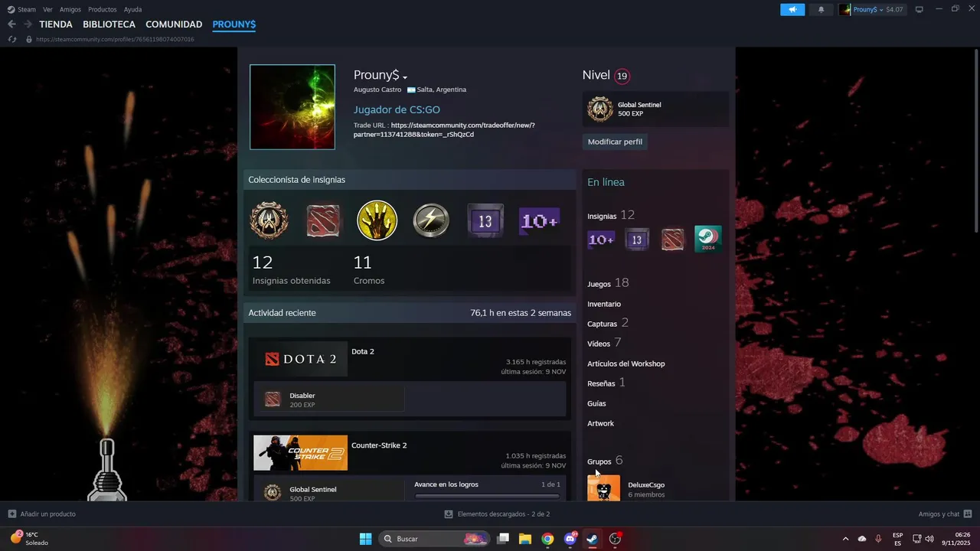Click the Dota 2 game banner

(300, 359)
